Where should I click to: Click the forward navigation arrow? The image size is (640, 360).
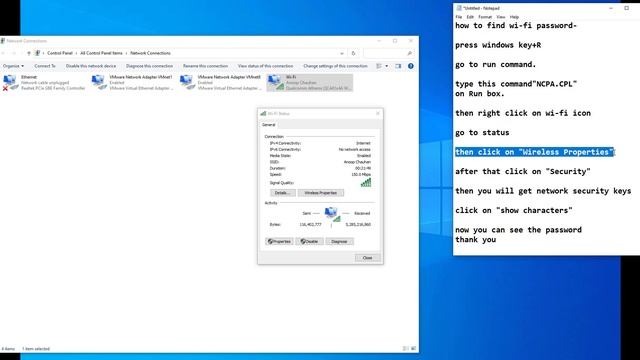coord(13,53)
